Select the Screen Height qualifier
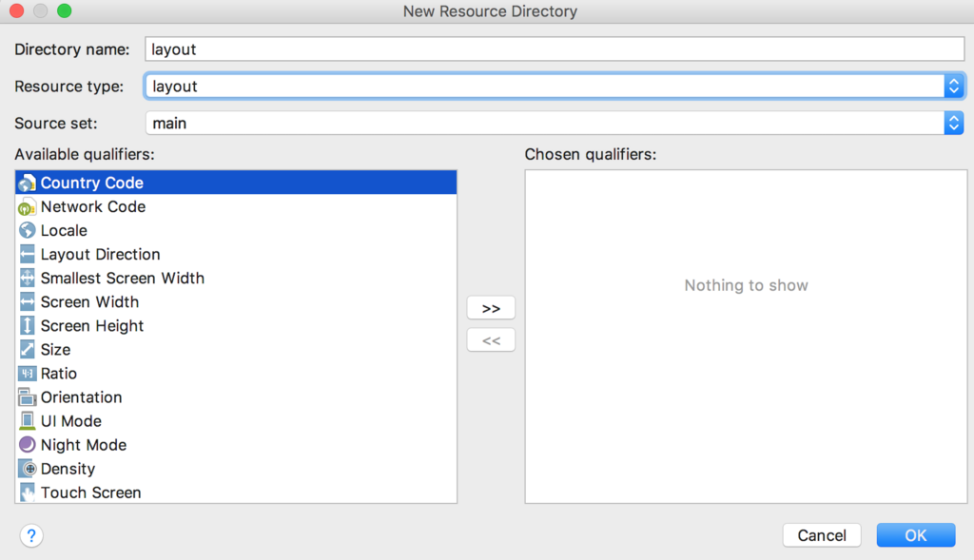974x560 pixels. [236, 325]
